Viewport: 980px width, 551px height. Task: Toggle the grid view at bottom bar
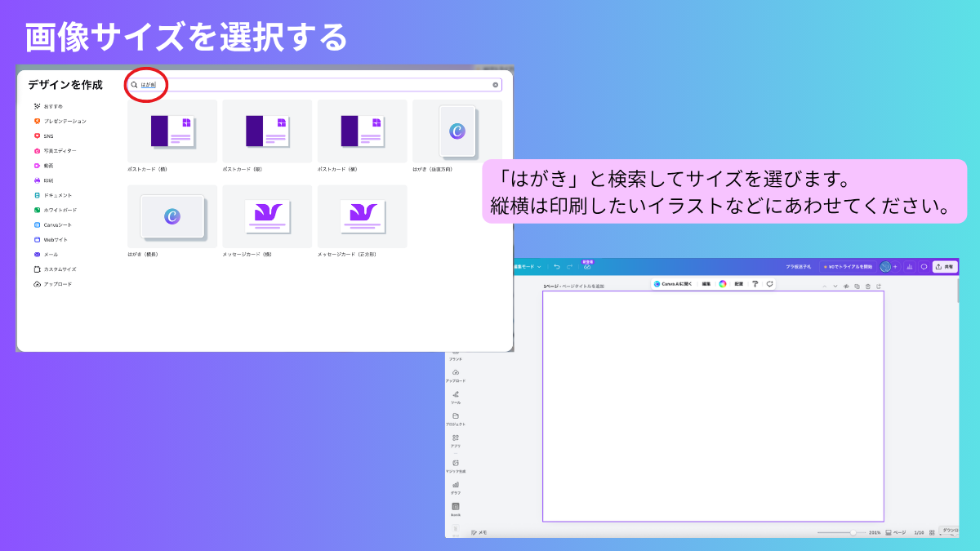932,532
